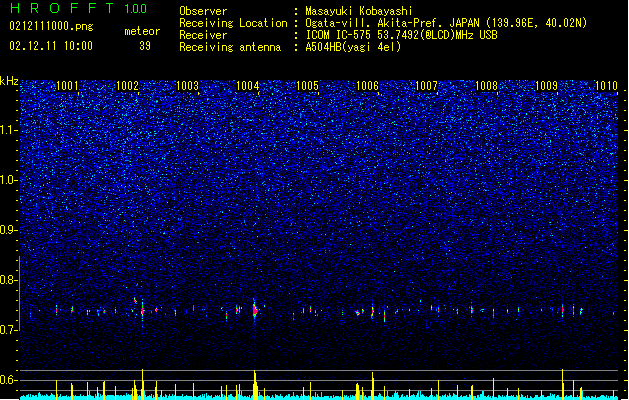Click the meteor label

pyautogui.click(x=142, y=31)
